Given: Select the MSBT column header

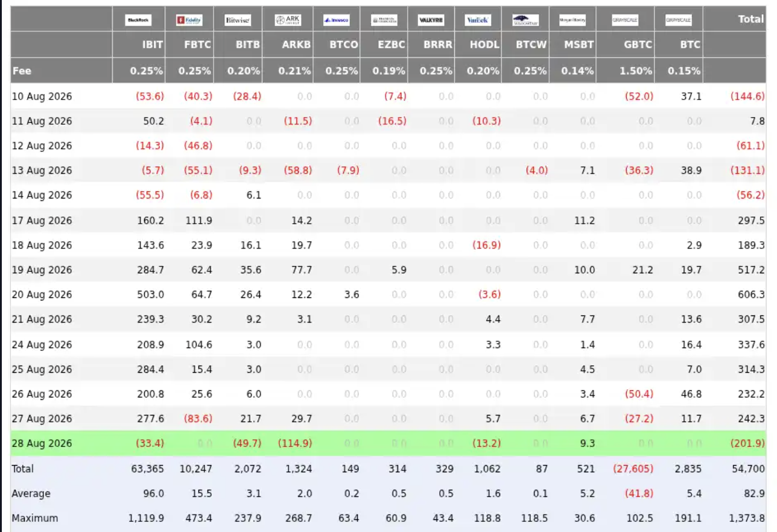Looking at the screenshot, I should (579, 45).
